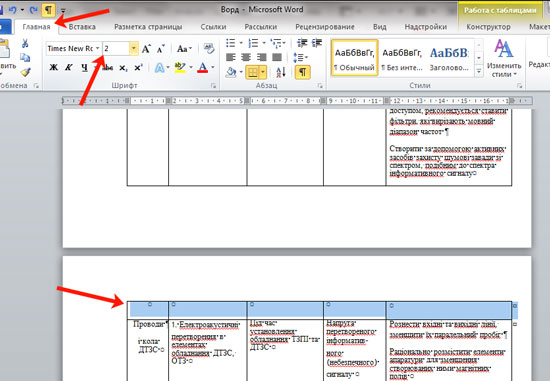
Task: Apply superscript formatting
Action: point(139,68)
